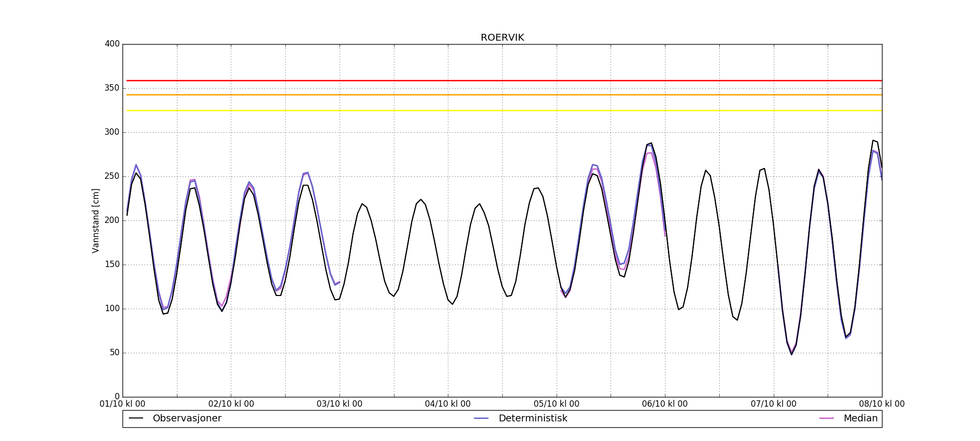Click the yellow horizontal threshold line
The height and width of the screenshot is (441, 980).
(x=504, y=111)
